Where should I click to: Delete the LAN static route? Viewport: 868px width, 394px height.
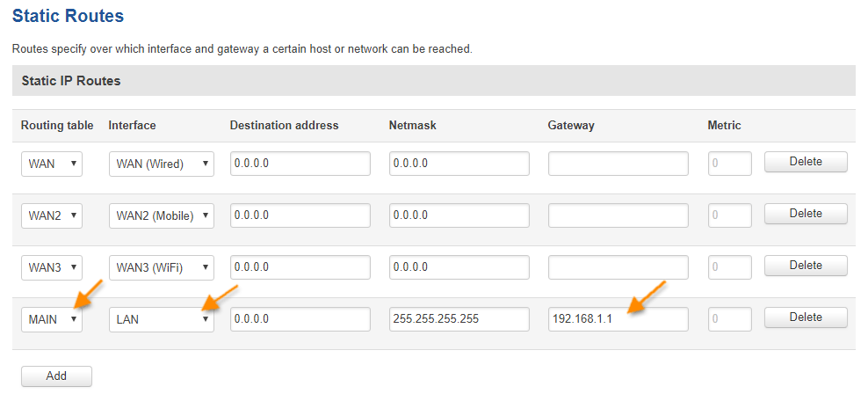pyautogui.click(x=806, y=317)
